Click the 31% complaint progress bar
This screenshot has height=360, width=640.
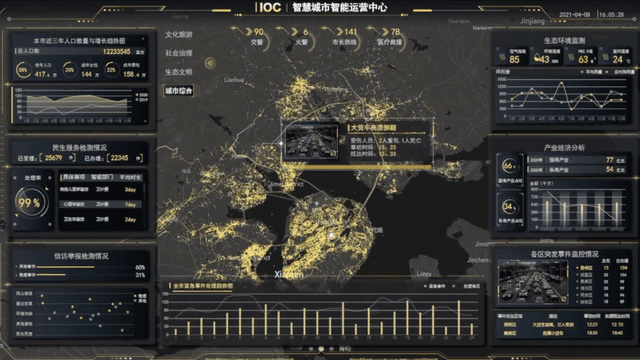coord(51,275)
